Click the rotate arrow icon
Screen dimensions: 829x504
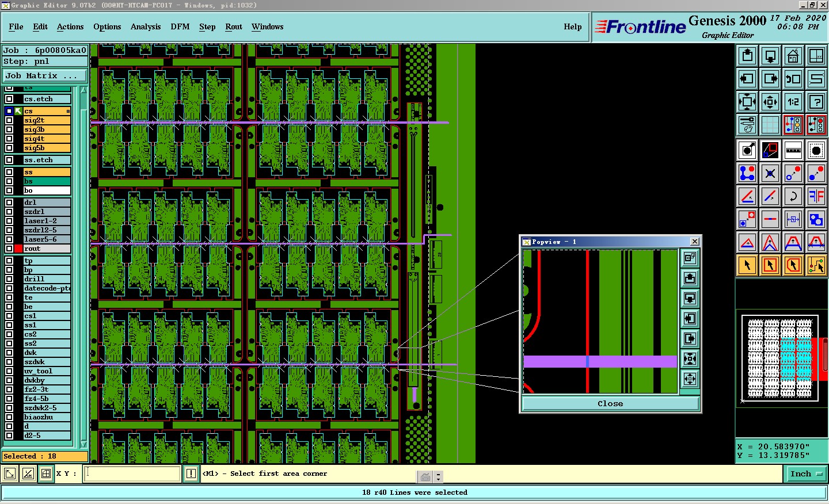(793, 196)
